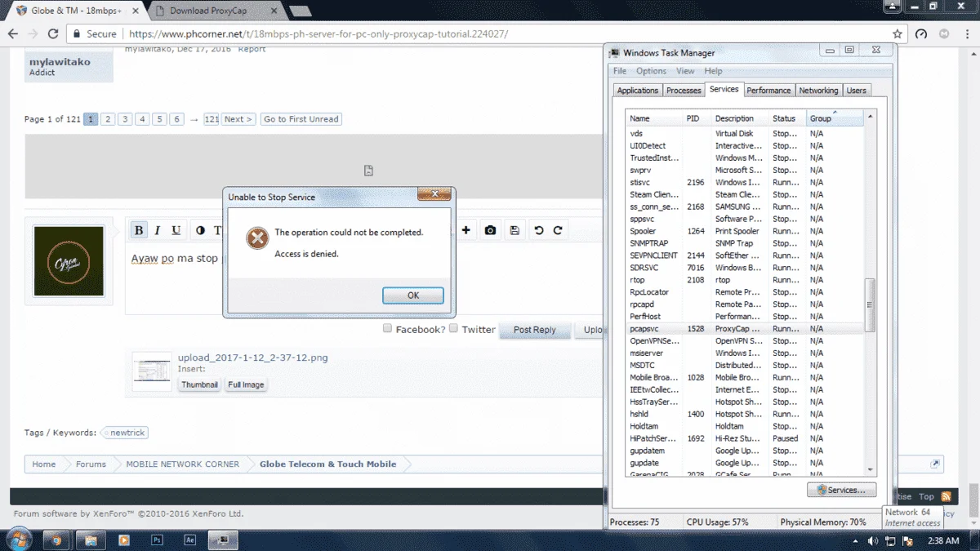Open Chrome from the taskbar
980x551 pixels.
56,540
